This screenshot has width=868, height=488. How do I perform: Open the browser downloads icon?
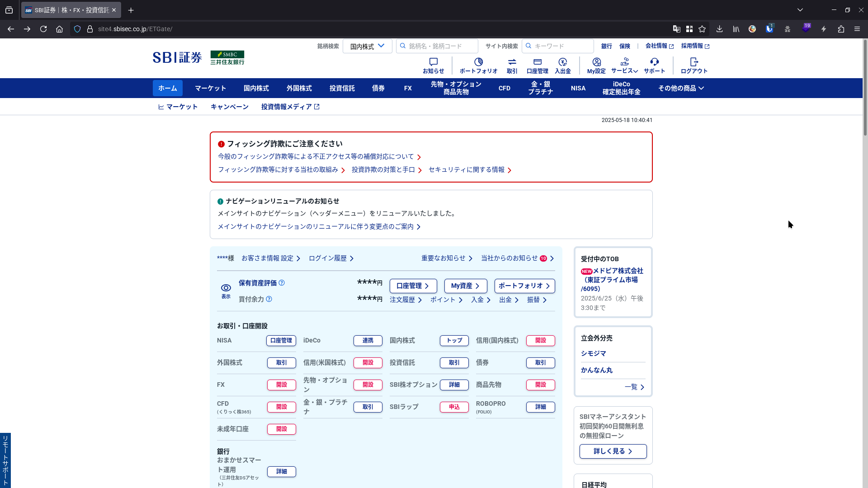(x=719, y=29)
